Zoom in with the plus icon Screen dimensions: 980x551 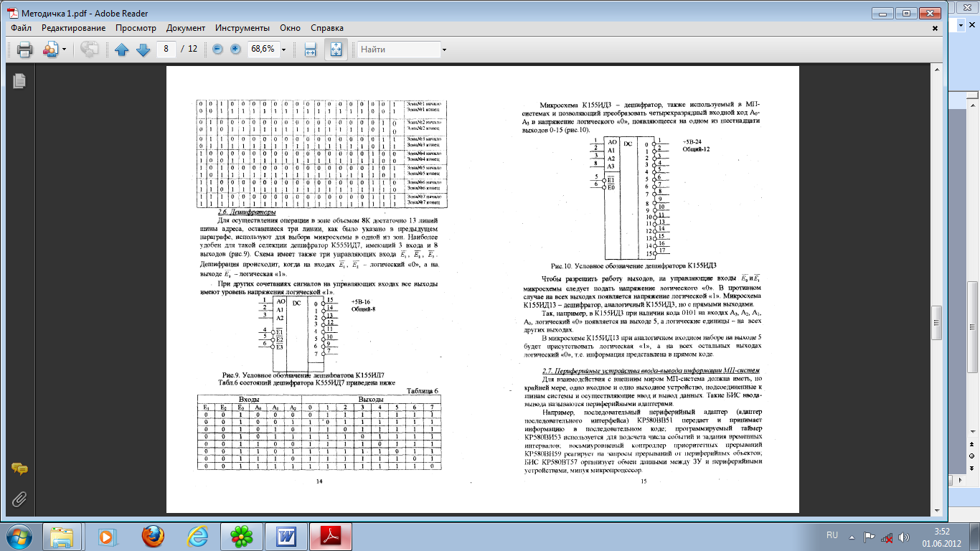[235, 50]
